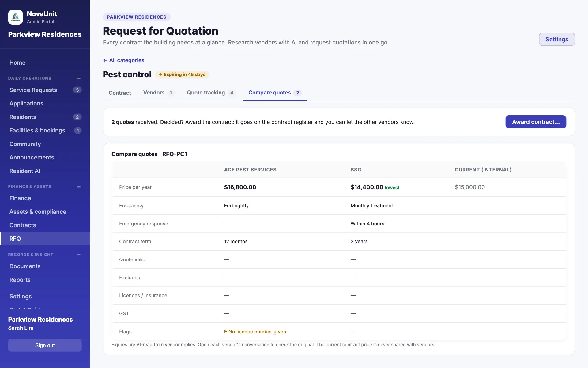Screen dimensions: 588x368
Task: Click the Ace Pest Services column header
Action: [x=250, y=170]
